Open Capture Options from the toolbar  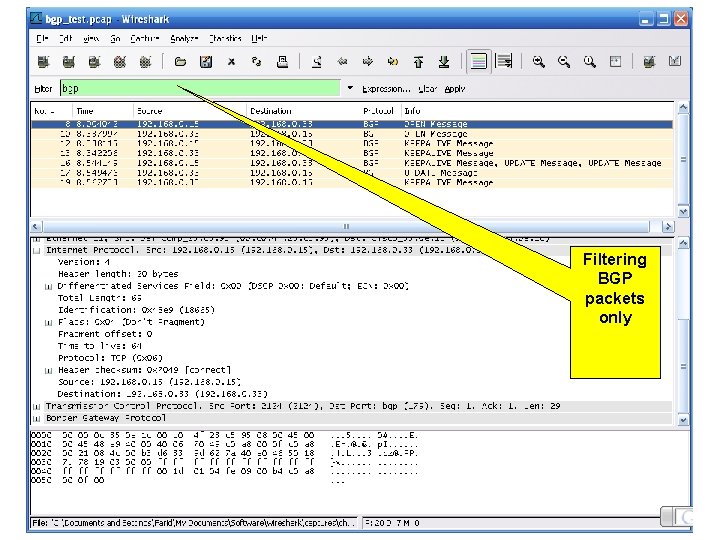pyautogui.click(x=69, y=62)
